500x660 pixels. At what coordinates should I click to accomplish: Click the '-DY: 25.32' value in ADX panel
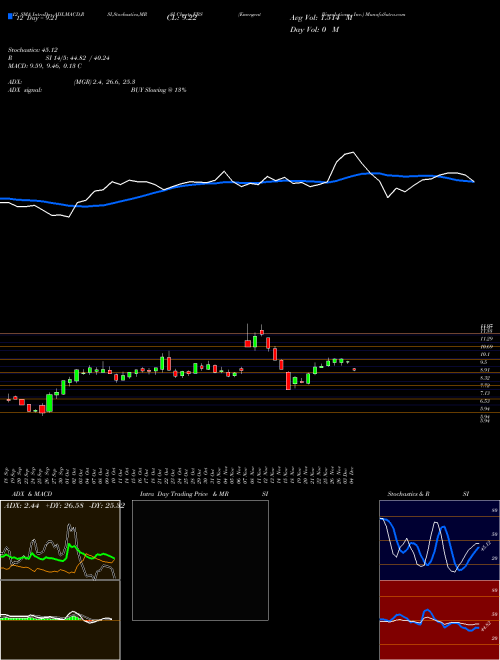pos(106,506)
